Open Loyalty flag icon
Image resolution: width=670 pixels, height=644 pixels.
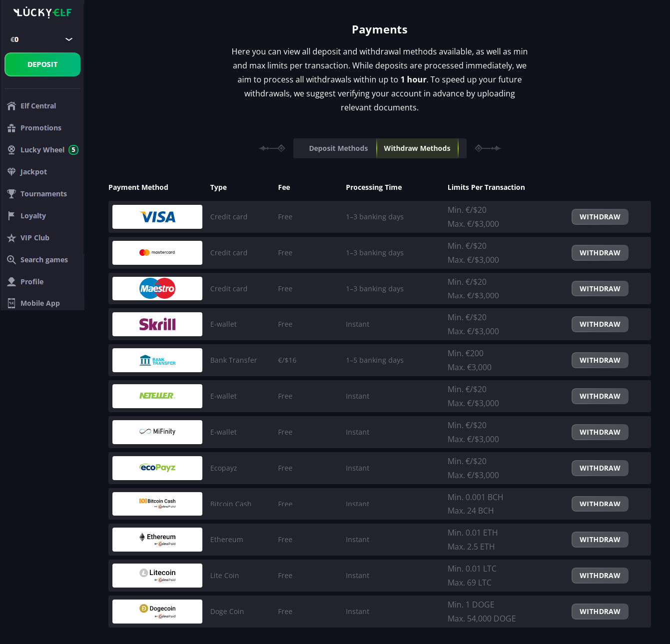[11, 216]
